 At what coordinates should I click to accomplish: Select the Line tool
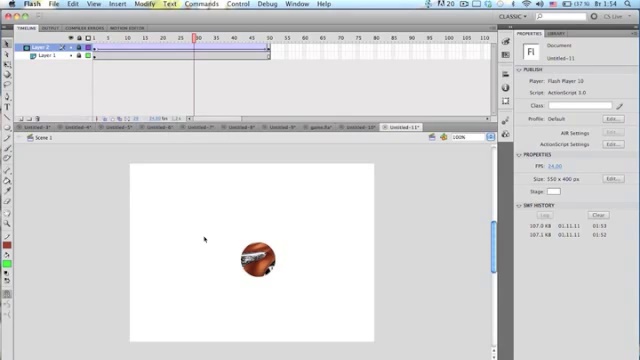click(7, 118)
